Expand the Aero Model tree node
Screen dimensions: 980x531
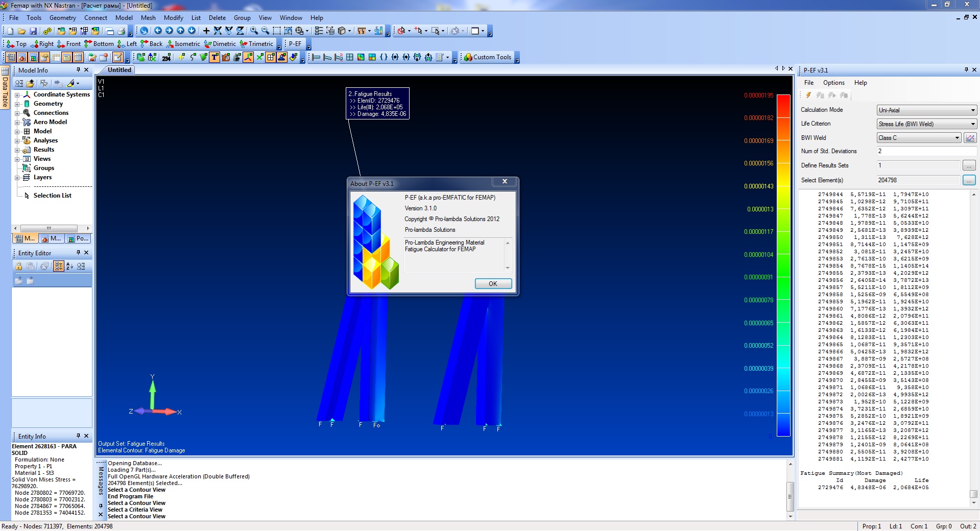pyautogui.click(x=17, y=123)
